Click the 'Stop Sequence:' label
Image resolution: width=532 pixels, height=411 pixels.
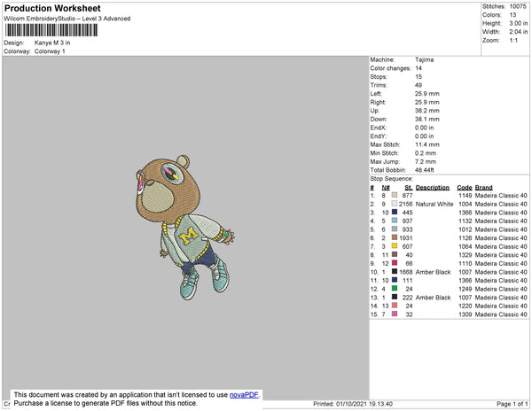391,179
